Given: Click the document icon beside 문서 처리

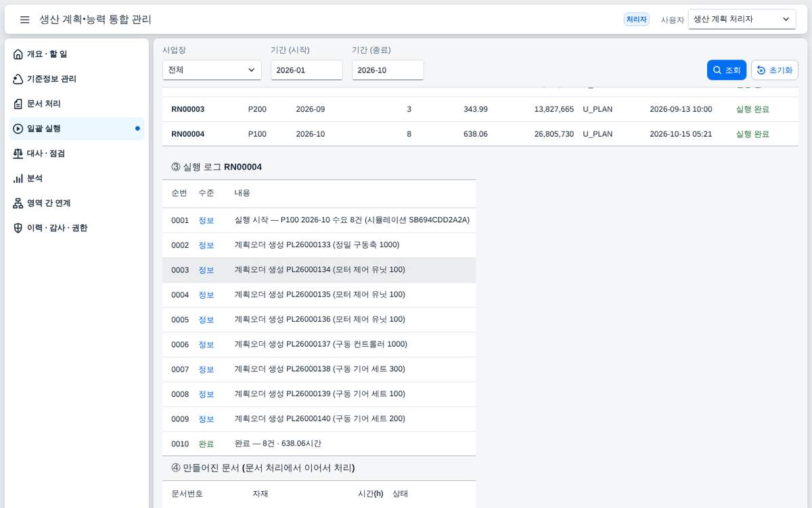Looking at the screenshot, I should click(x=18, y=104).
